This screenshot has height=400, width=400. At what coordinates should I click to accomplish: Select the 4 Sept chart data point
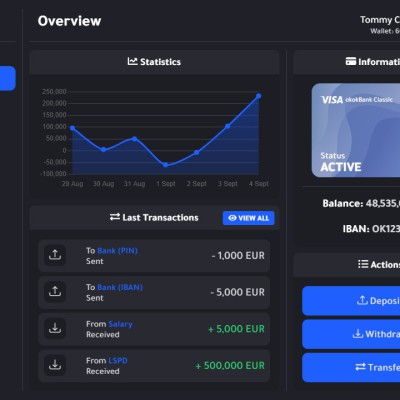[x=259, y=96]
